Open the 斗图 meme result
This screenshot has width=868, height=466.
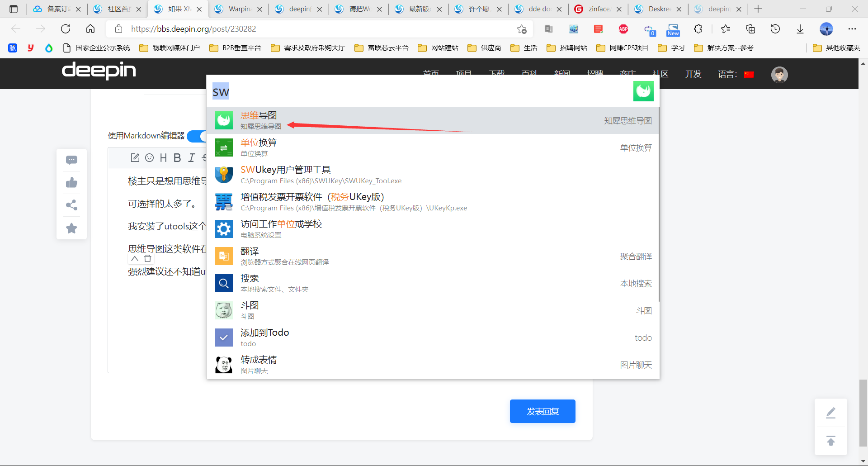coord(433,310)
